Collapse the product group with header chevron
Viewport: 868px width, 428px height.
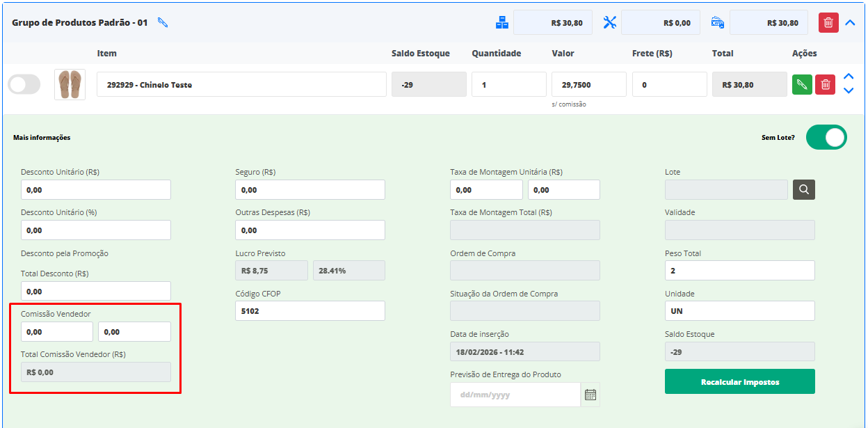tap(849, 22)
